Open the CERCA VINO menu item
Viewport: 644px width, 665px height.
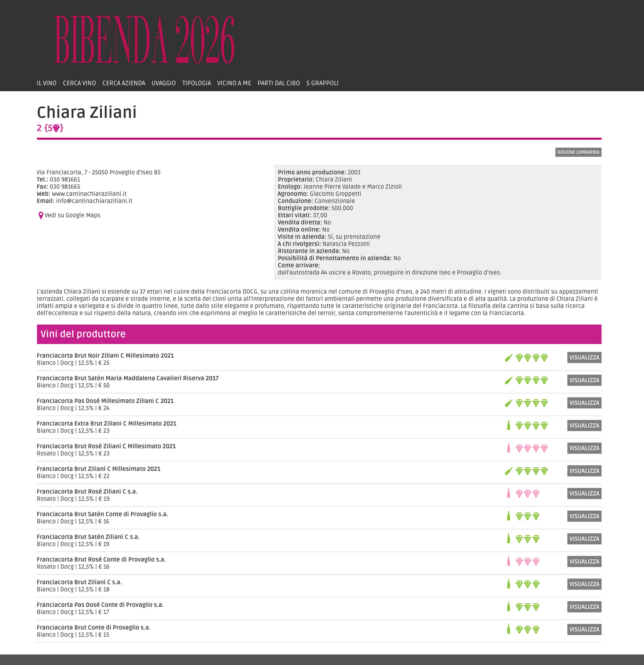[x=79, y=83]
